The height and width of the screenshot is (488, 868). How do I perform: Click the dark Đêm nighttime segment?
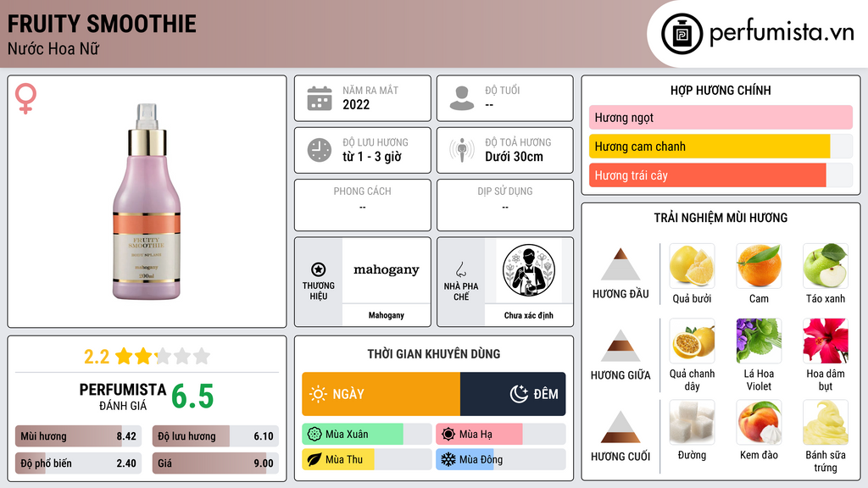513,394
